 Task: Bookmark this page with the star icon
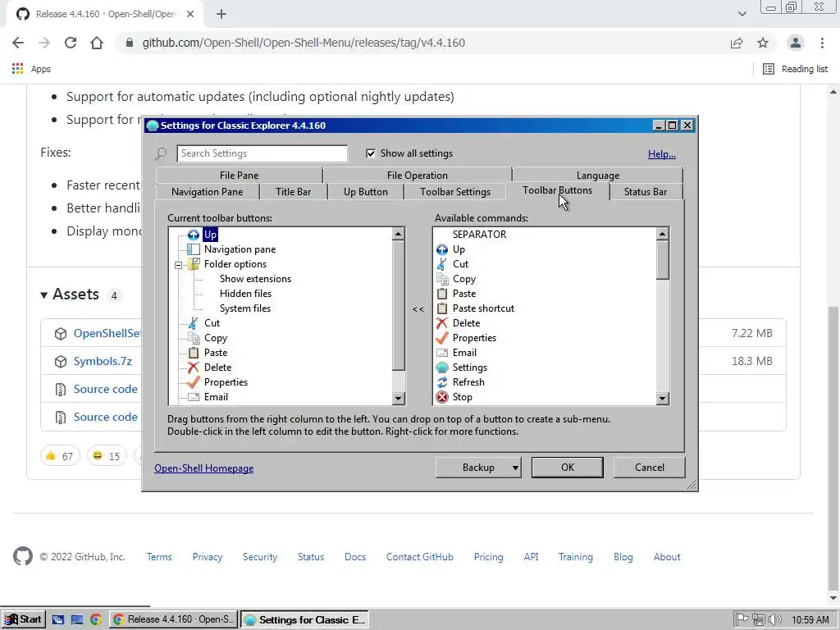[763, 43]
